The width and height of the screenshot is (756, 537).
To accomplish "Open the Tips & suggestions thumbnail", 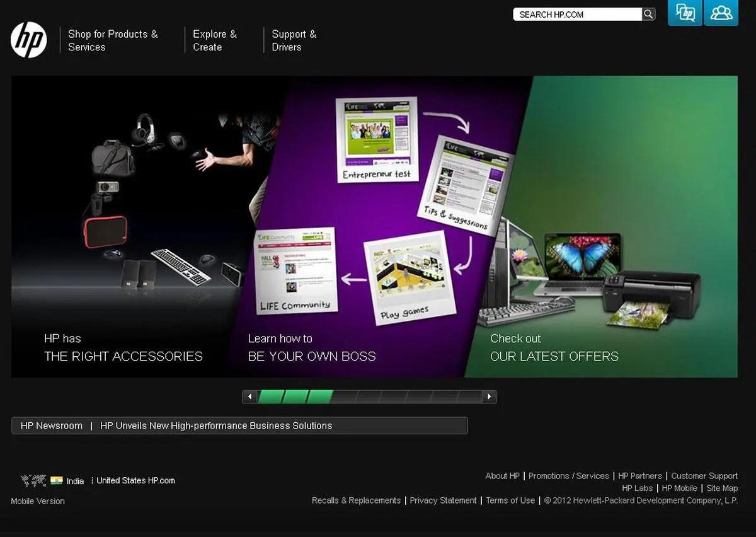I will click(x=466, y=185).
